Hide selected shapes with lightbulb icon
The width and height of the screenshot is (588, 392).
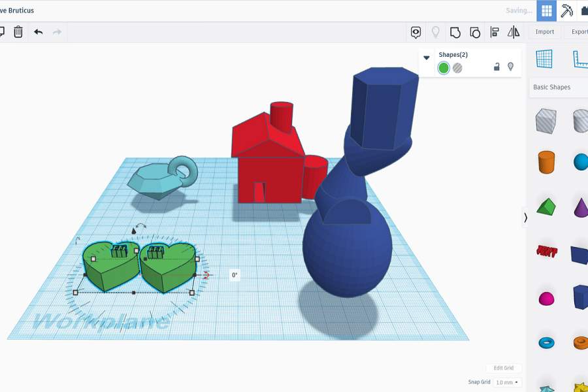[511, 67]
